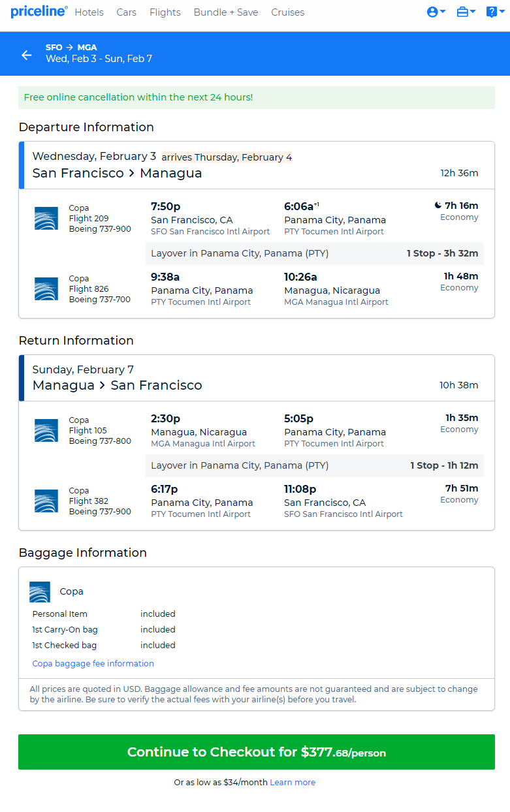Click the priceline logo
510x812 pixels.
39,12
